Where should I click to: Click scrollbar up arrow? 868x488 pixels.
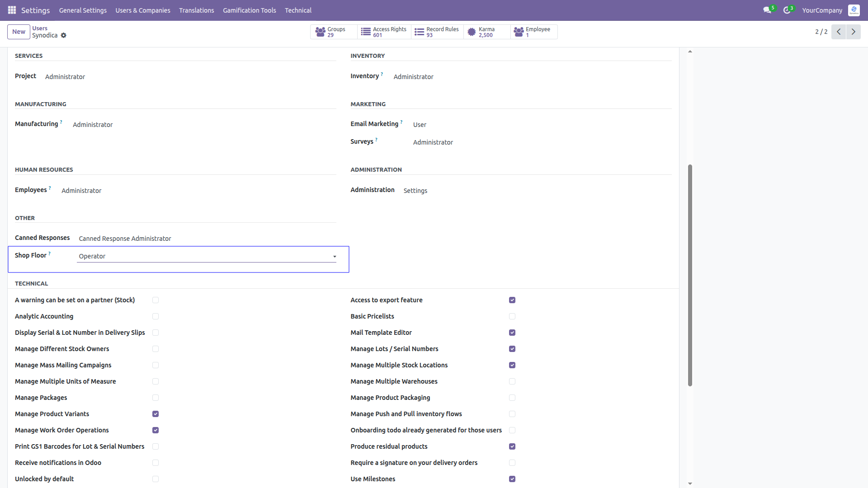690,51
